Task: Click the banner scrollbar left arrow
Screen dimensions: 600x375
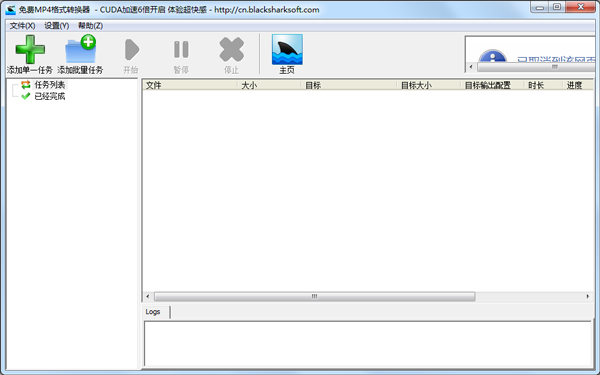Action: [471, 67]
